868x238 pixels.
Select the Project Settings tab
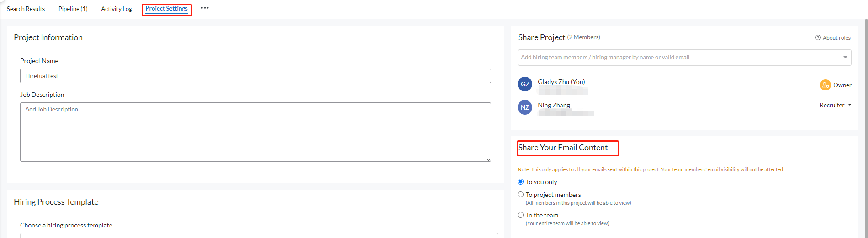click(x=166, y=9)
